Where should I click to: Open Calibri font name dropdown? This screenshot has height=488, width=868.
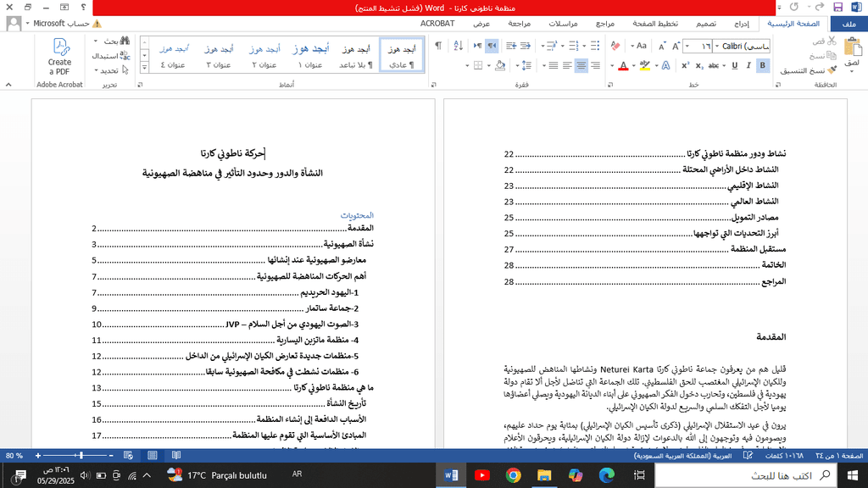[717, 46]
